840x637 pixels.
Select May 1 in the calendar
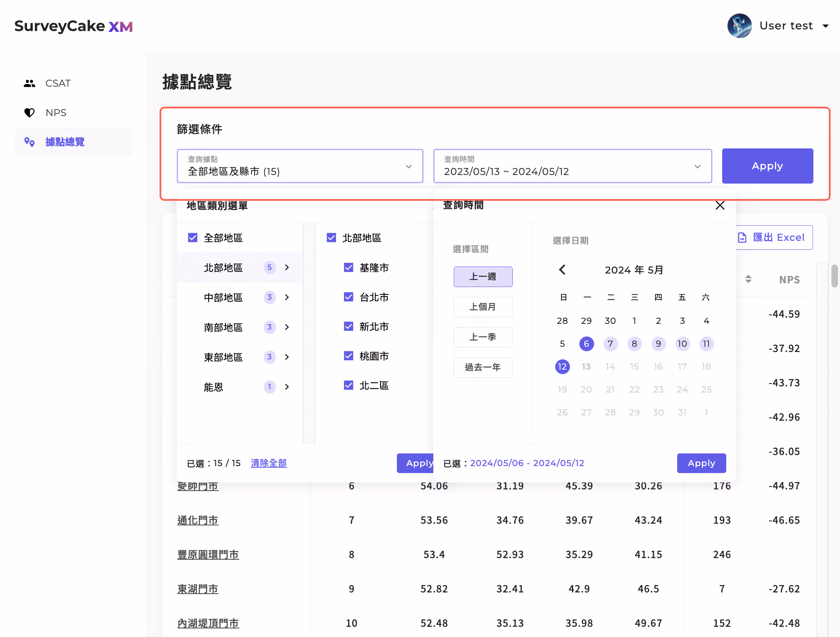pos(634,321)
